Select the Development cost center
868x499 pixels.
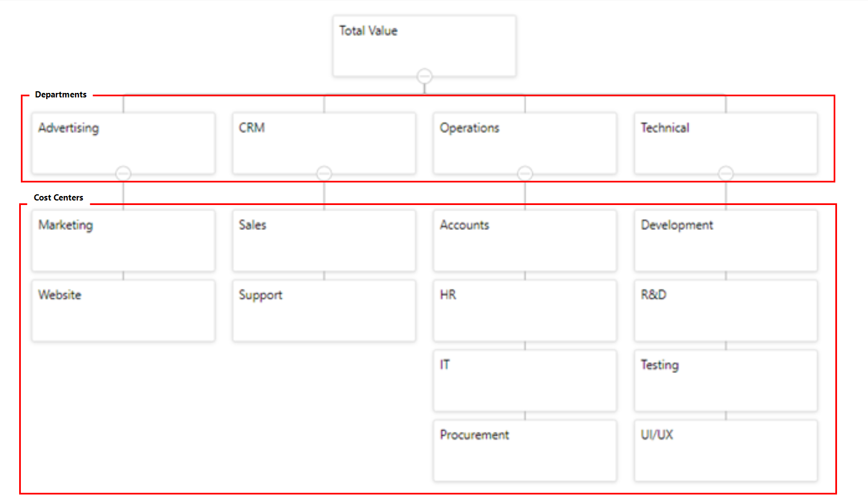point(725,240)
